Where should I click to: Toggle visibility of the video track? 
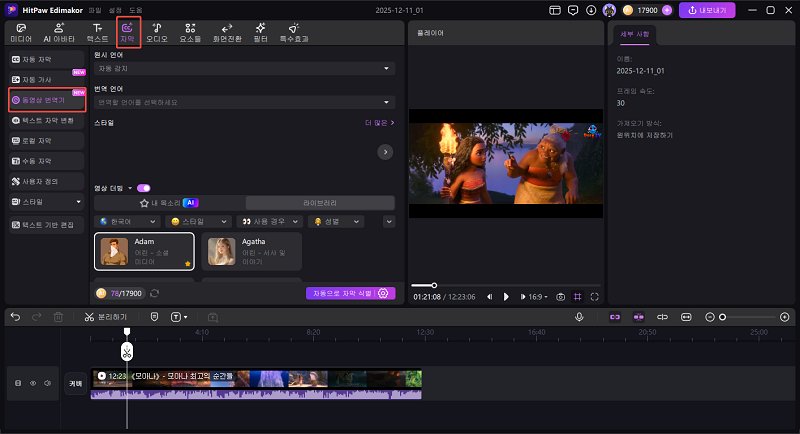pyautogui.click(x=33, y=383)
